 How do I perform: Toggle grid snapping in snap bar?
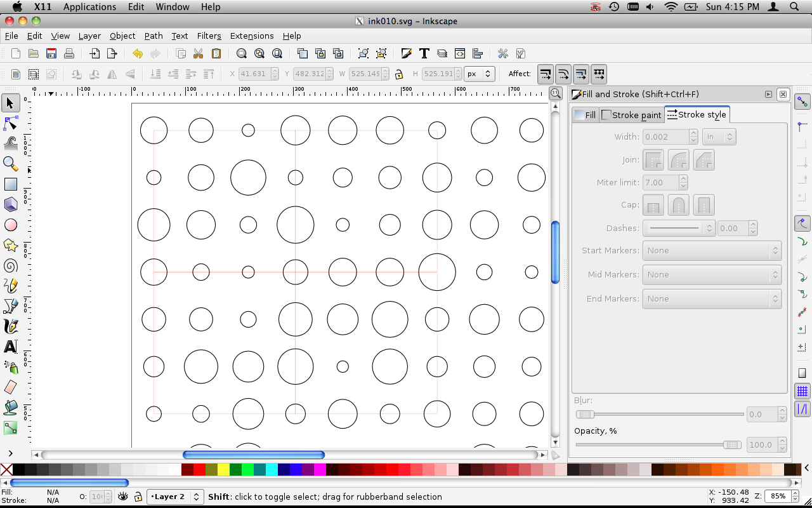coord(802,391)
